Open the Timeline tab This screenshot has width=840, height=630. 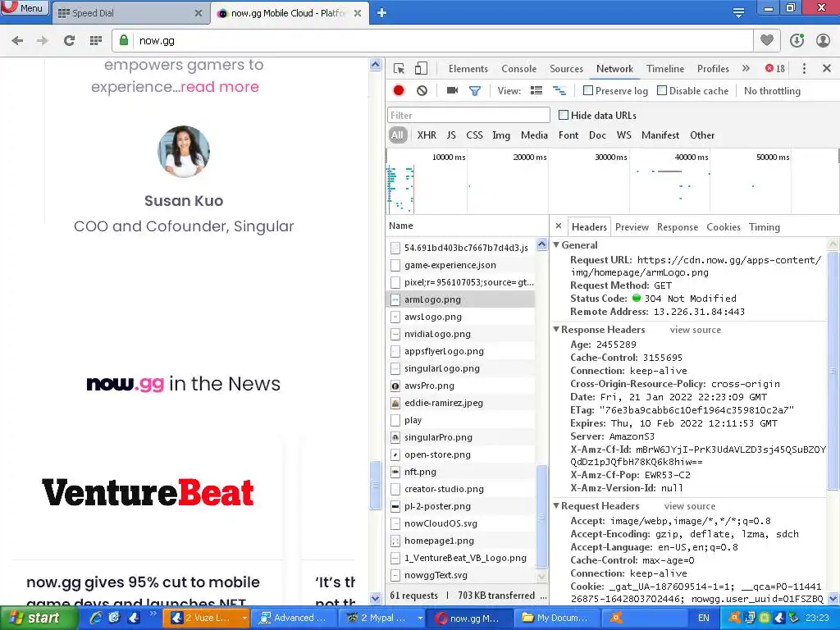click(664, 69)
